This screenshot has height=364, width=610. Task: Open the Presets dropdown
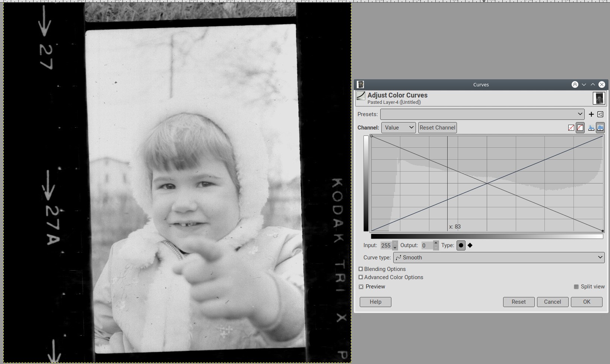tap(482, 114)
